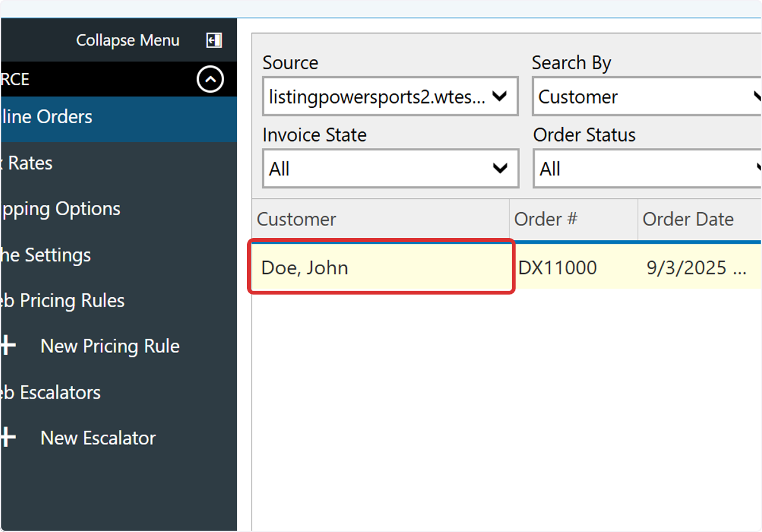Click the order number DX11000 cell
Viewport: 762px width, 532px height.
coord(575,268)
